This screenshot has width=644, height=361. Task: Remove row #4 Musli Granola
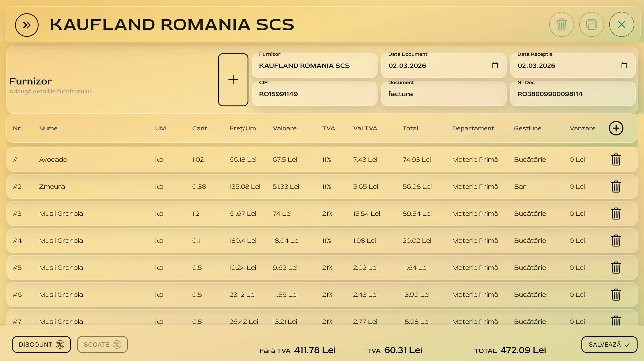pos(616,241)
